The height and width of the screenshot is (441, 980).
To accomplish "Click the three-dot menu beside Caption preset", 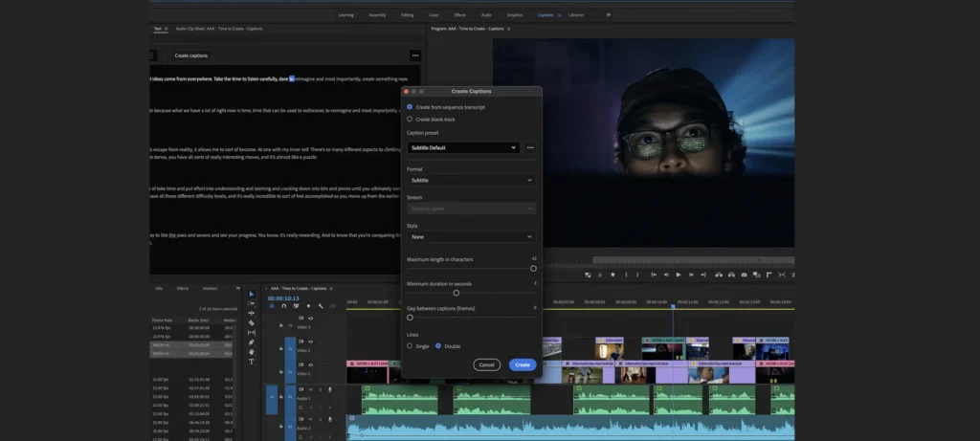I will click(x=530, y=147).
